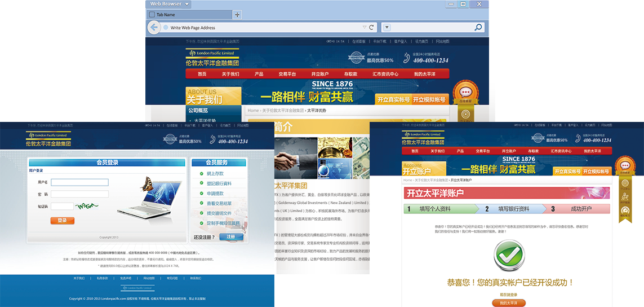This screenshot has width=644, height=307.
Task: Click 开立真实帐号 button on browser page
Action: (x=393, y=99)
